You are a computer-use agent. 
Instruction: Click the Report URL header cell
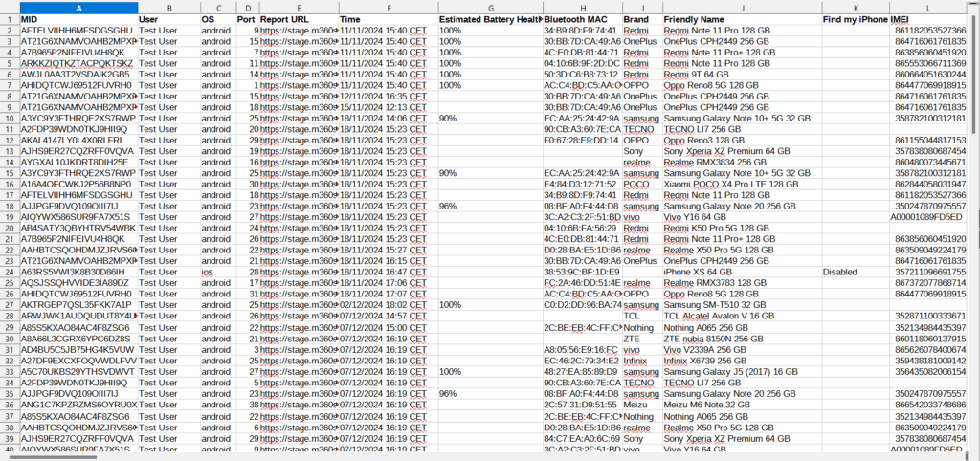(x=299, y=19)
